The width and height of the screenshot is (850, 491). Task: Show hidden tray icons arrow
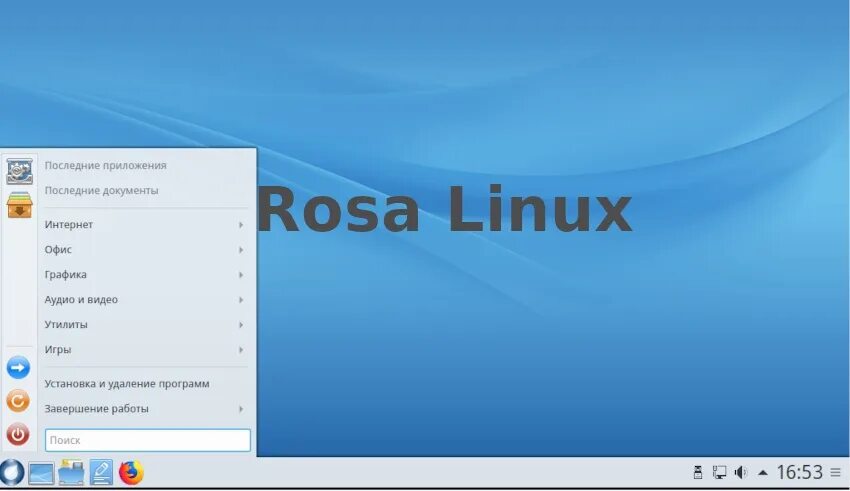pos(763,473)
